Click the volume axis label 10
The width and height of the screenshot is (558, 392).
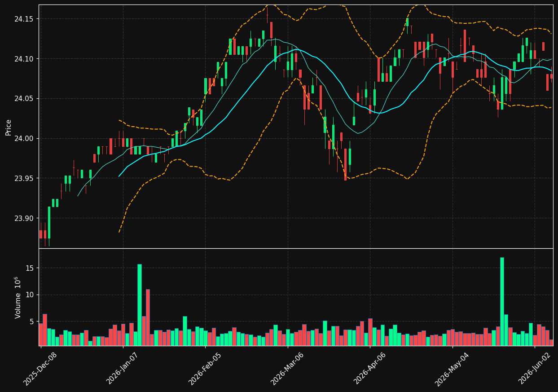pyautogui.click(x=30, y=295)
